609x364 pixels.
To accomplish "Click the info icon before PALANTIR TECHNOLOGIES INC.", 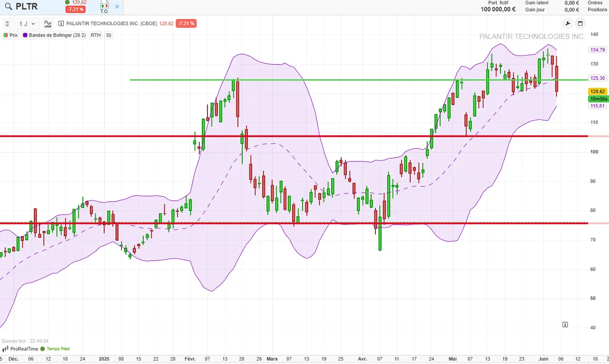I will (61, 24).
